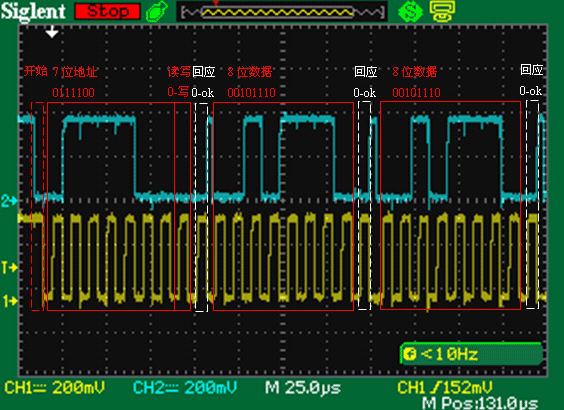The width and height of the screenshot is (564, 410).
Task: Click the frequency counter box showing <10Hz
Action: pos(471,354)
